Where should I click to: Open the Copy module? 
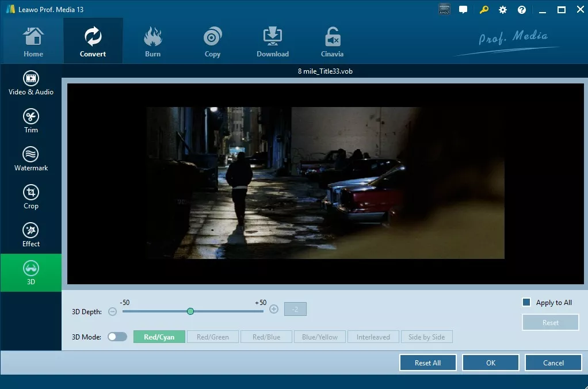tap(212, 41)
